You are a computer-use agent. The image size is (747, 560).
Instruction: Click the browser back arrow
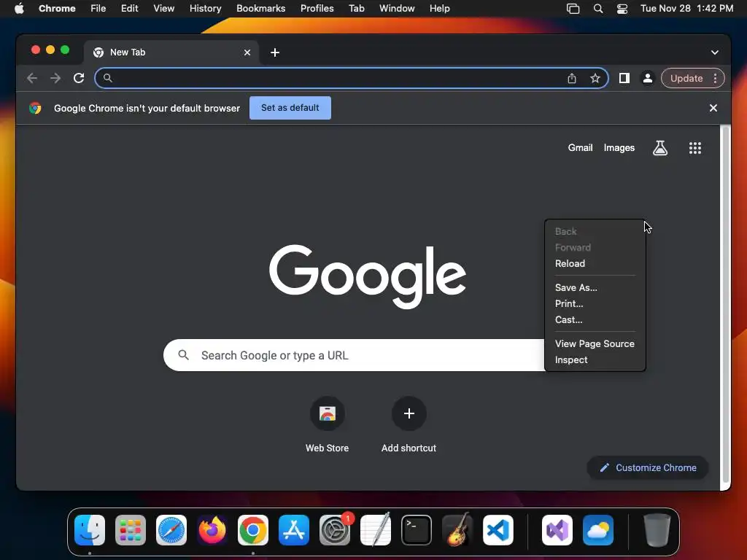(x=32, y=78)
